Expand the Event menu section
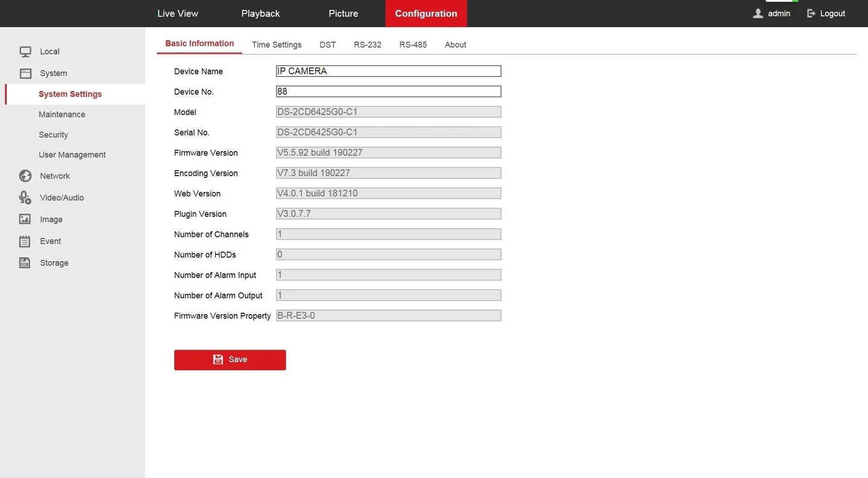The width and height of the screenshot is (868, 478). tap(50, 241)
